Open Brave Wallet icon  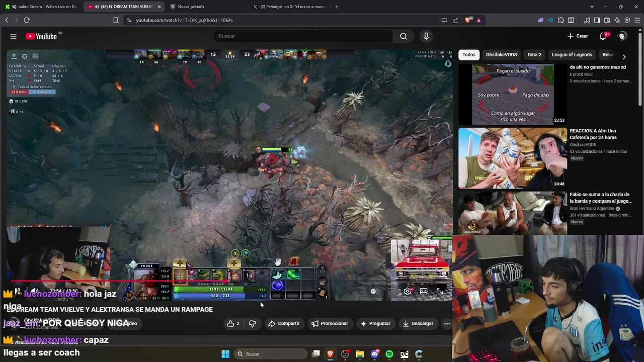point(607,20)
